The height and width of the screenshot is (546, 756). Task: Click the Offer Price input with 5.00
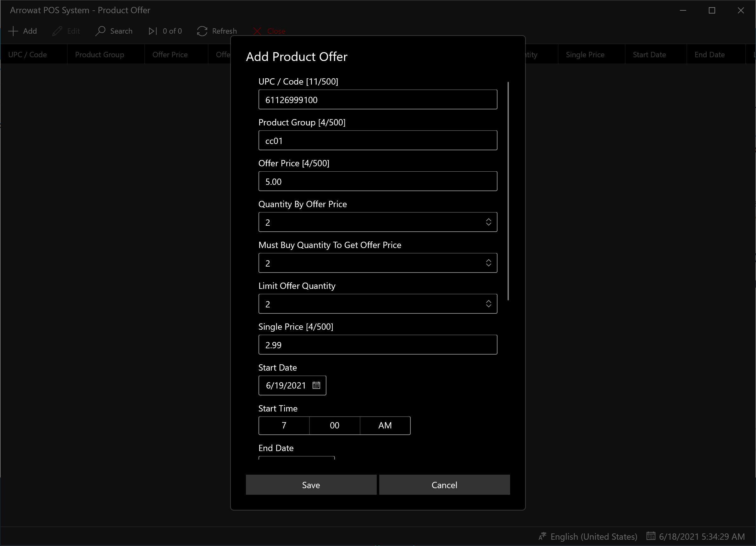pos(378,182)
